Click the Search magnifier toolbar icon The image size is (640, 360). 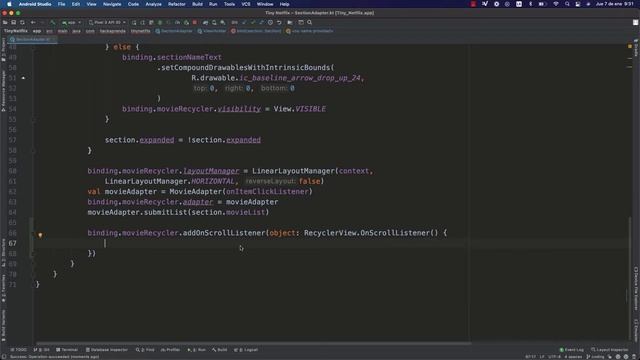click(x=309, y=22)
